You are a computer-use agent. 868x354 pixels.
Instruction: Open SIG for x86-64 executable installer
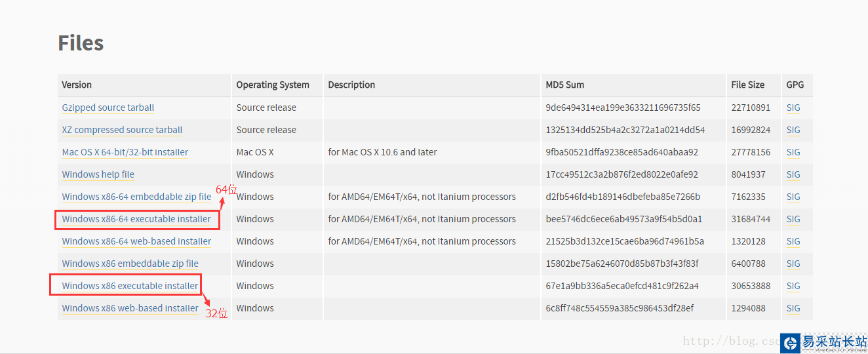click(x=793, y=219)
